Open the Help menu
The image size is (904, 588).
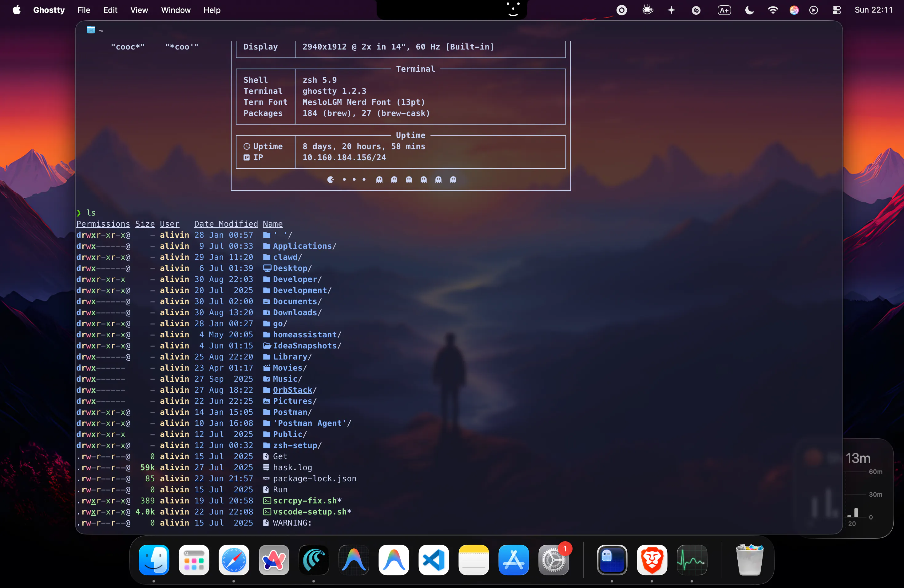[212, 10]
